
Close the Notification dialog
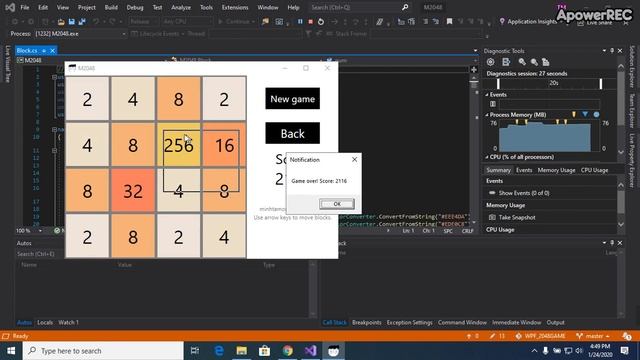coord(354,160)
